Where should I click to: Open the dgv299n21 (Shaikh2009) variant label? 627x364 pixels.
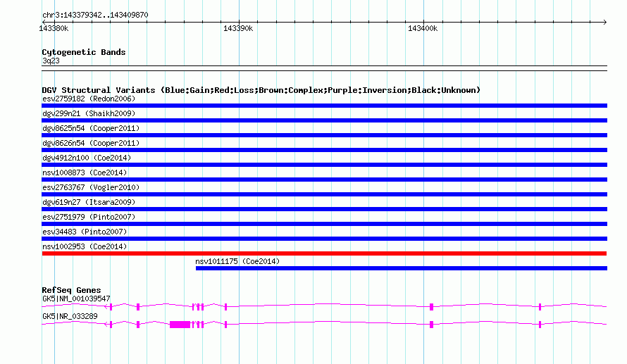coord(89,113)
